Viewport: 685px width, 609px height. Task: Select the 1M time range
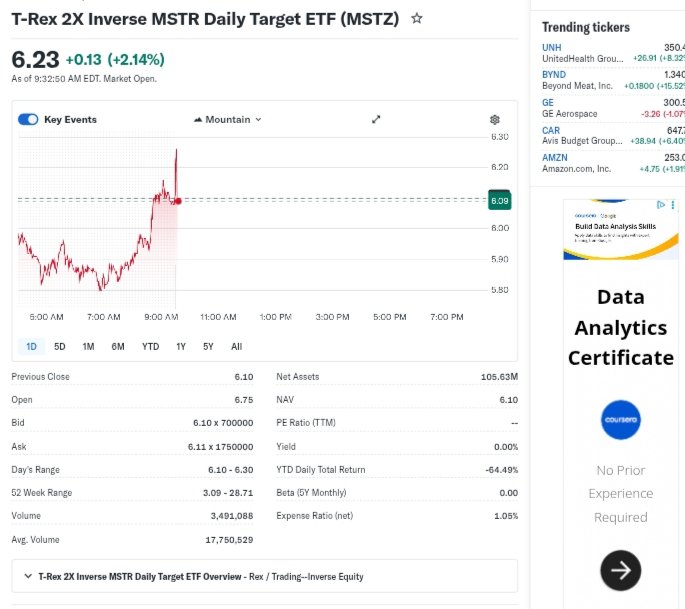88,346
